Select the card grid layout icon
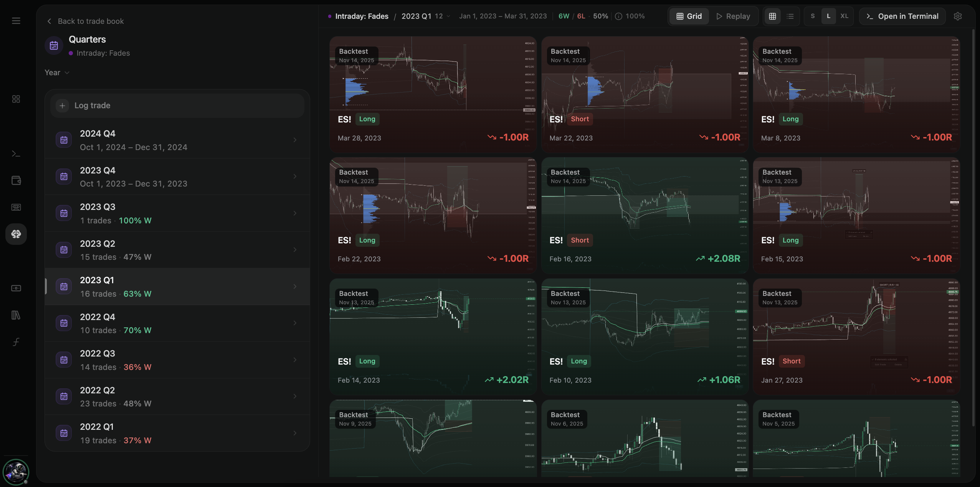 tap(772, 16)
